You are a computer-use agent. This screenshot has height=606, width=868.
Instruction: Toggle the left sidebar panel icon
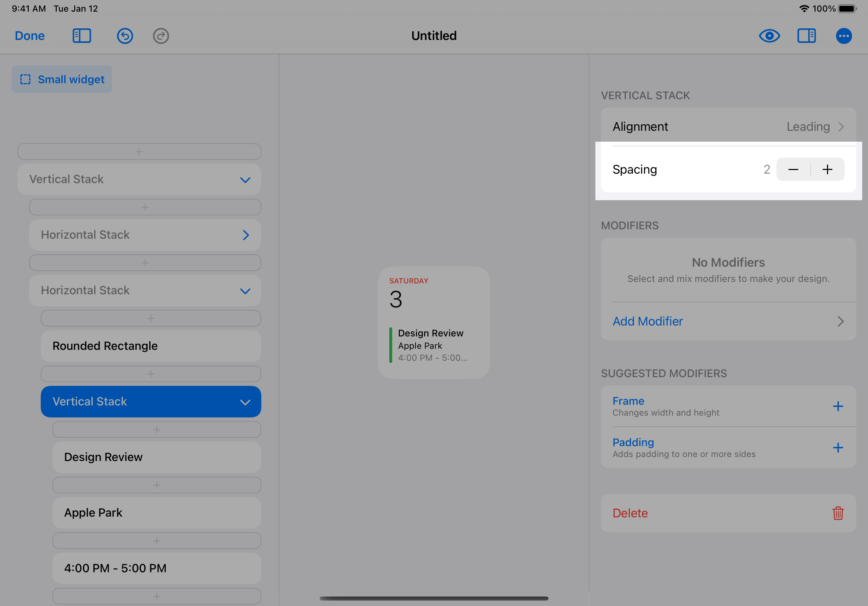point(82,36)
